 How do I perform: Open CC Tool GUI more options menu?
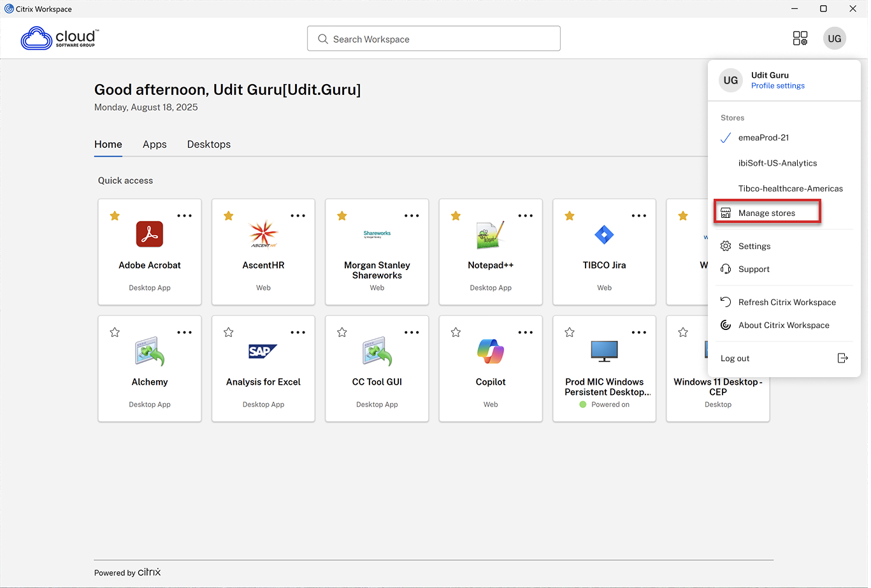click(412, 333)
